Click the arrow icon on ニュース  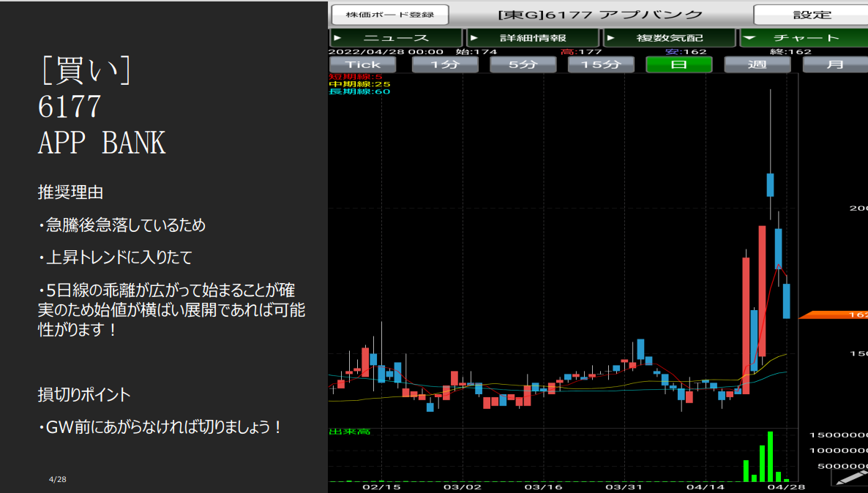(337, 37)
